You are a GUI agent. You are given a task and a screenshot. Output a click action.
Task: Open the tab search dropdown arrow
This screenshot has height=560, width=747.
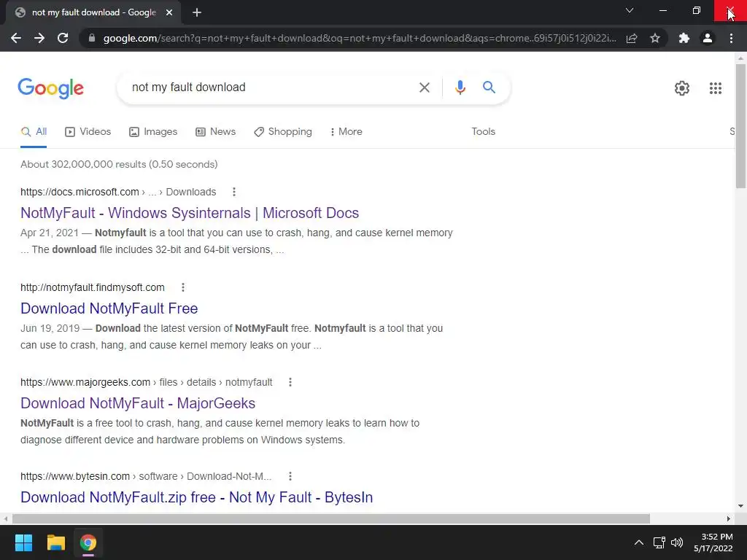[630, 10]
